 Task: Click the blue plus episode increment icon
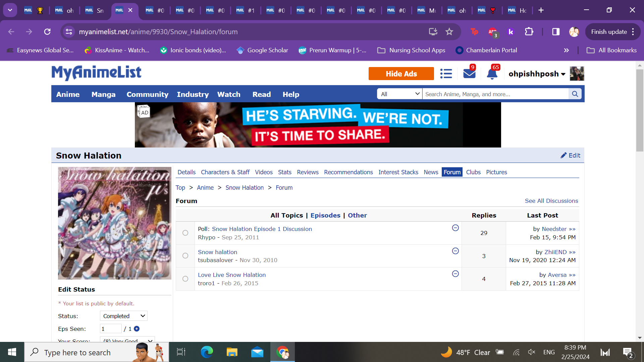pyautogui.click(x=137, y=329)
